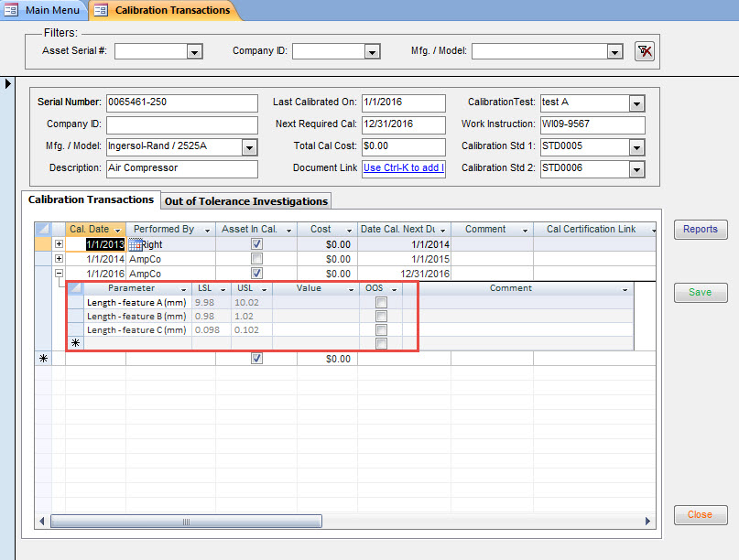739x560 pixels.
Task: Expand the 1/1/2013 calibration row
Action: 60,244
